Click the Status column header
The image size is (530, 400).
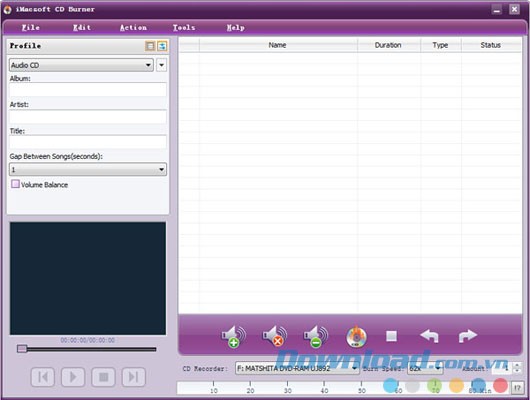point(491,45)
